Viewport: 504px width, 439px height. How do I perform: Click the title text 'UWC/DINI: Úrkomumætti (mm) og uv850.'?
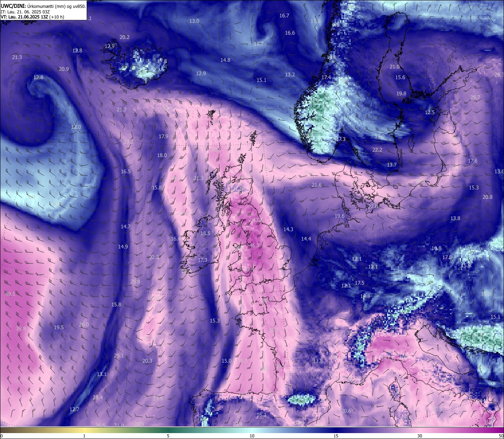coord(43,6)
